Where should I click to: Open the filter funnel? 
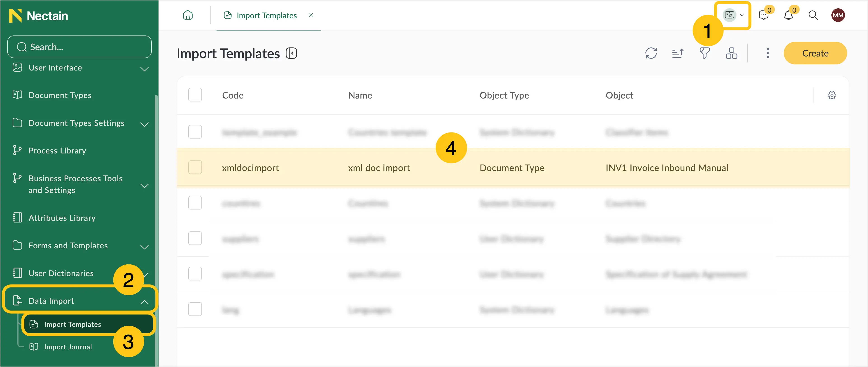coord(705,53)
